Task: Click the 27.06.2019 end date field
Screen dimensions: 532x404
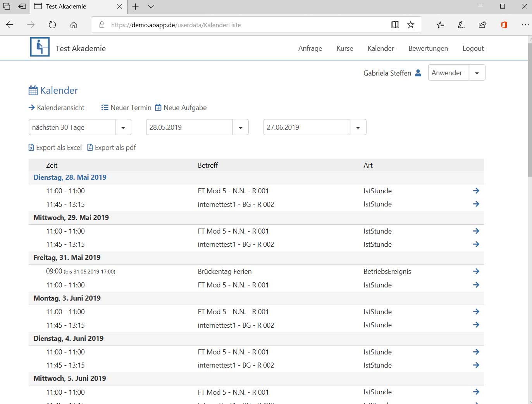Action: click(307, 127)
